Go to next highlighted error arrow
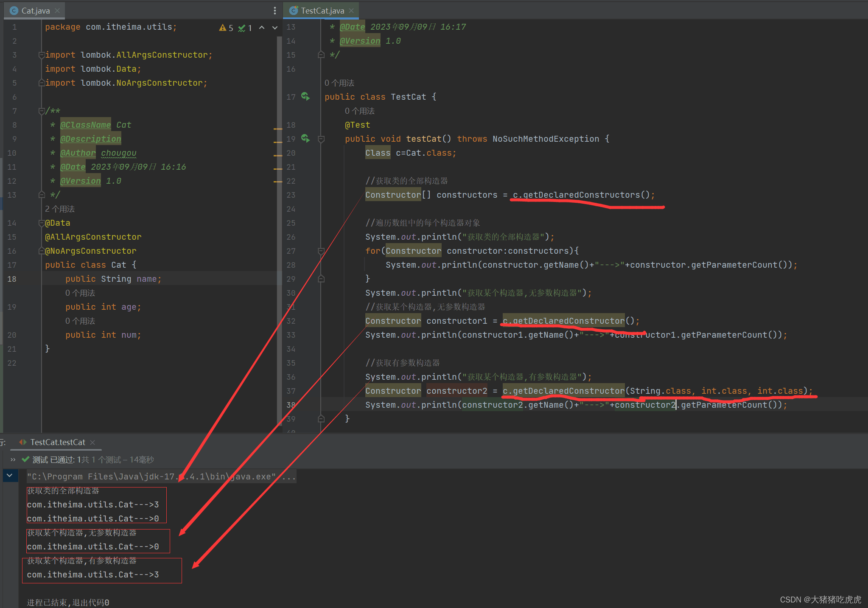Screen dimensions: 868x608 (x=275, y=28)
